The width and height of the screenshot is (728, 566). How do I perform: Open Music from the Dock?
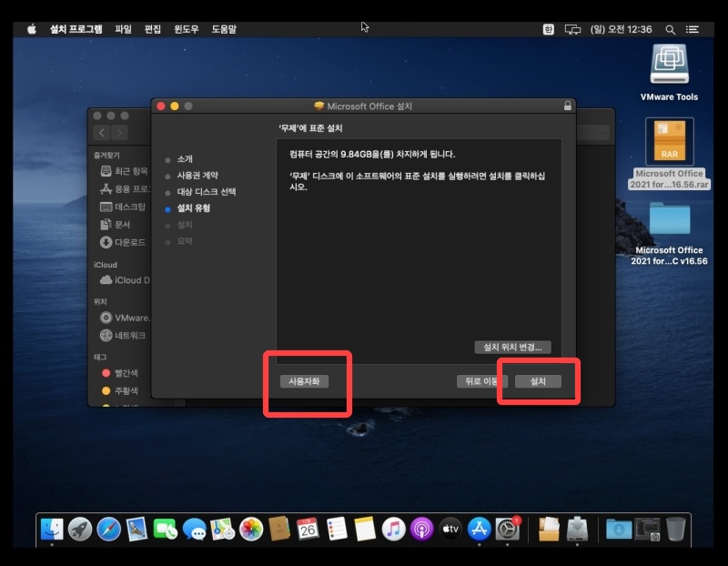[394, 529]
